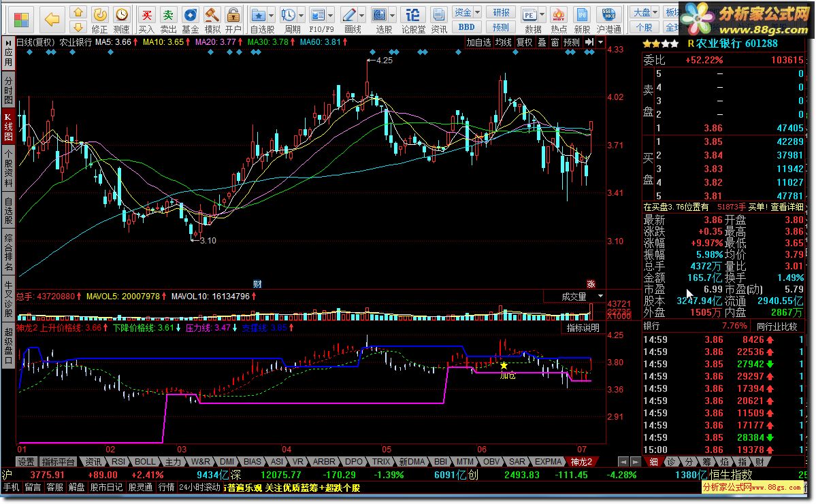Open the 设置 settings button
Screen dimensions: 816x504
[x=26, y=462]
